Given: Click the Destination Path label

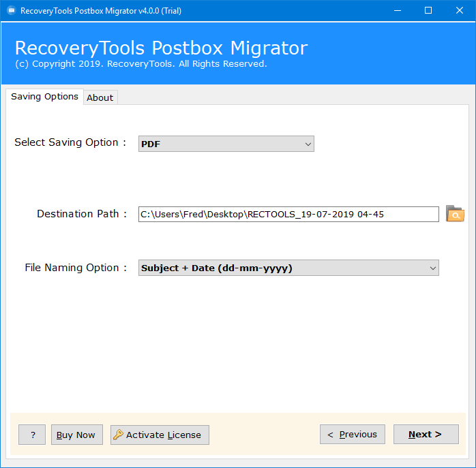Looking at the screenshot, I should (x=82, y=214).
